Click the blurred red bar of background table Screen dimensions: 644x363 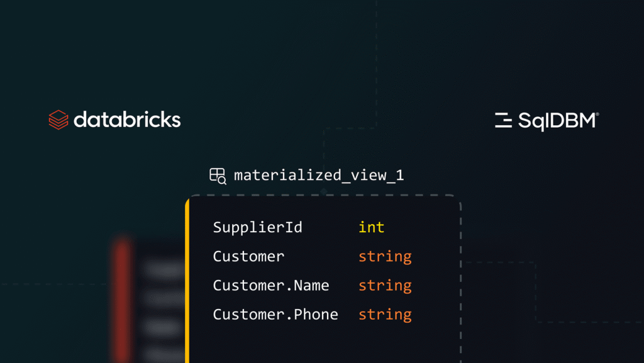tap(122, 299)
